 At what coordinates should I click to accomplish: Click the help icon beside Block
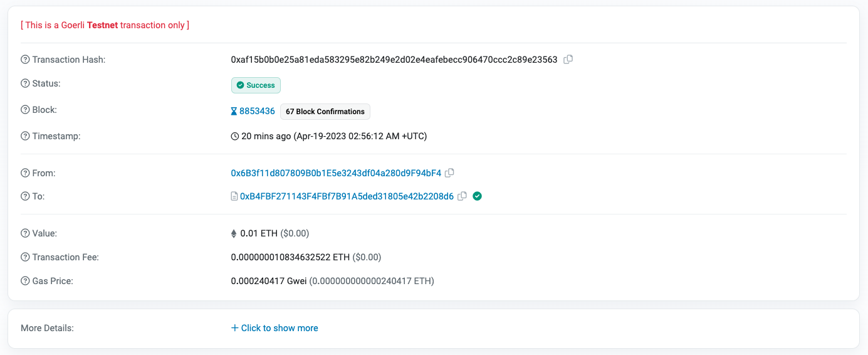pos(25,110)
